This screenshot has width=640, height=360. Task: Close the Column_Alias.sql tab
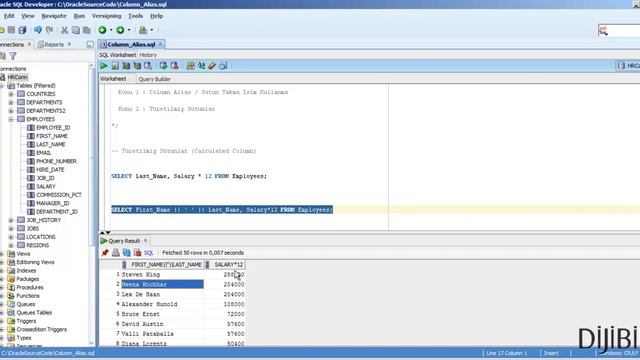point(160,44)
